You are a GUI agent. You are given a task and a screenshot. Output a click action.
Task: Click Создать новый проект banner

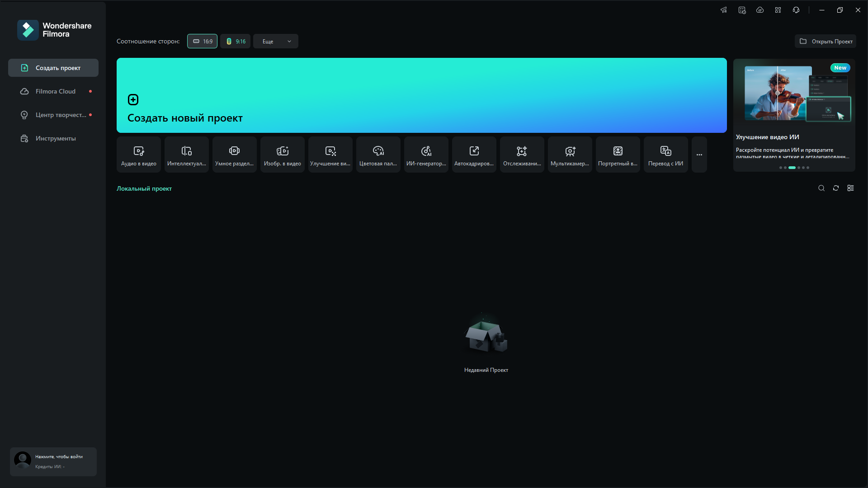click(x=421, y=95)
